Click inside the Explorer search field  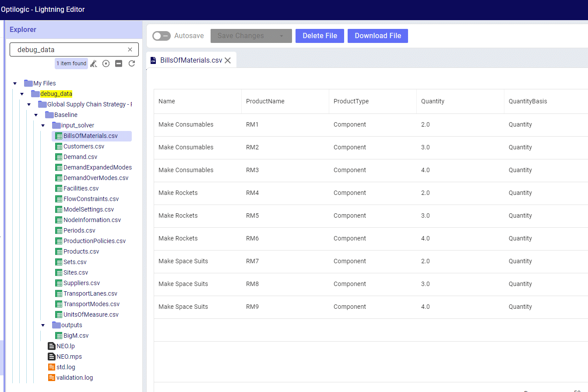pyautogui.click(x=70, y=49)
